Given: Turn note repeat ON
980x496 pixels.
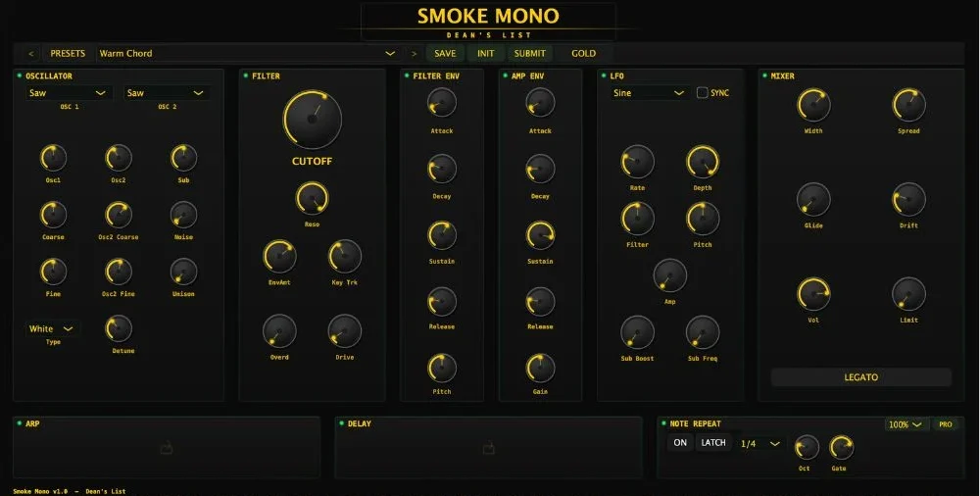Looking at the screenshot, I should pos(680,443).
